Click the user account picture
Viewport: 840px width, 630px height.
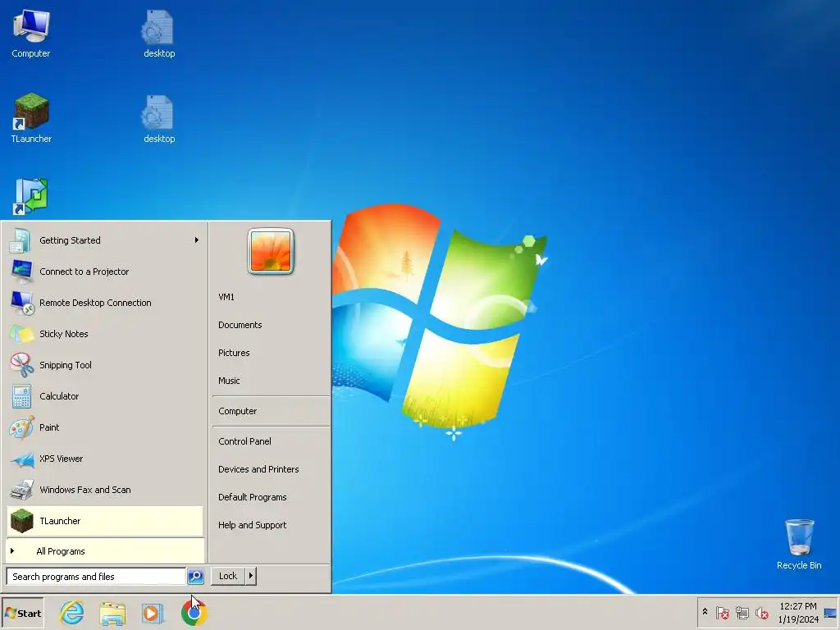(271, 251)
